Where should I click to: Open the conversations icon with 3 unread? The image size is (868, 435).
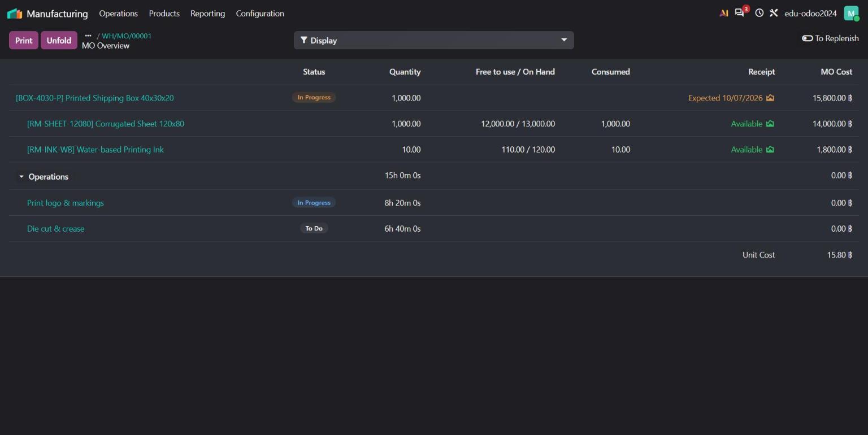pyautogui.click(x=740, y=13)
